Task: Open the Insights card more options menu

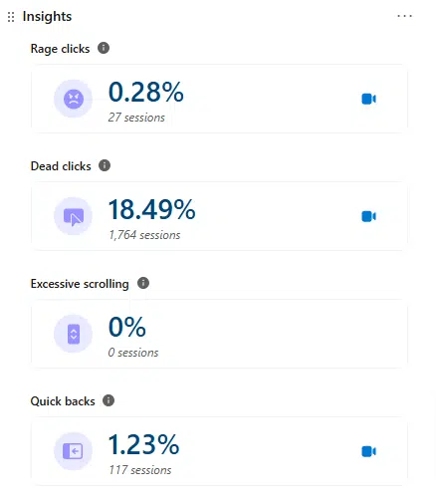Action: (404, 16)
